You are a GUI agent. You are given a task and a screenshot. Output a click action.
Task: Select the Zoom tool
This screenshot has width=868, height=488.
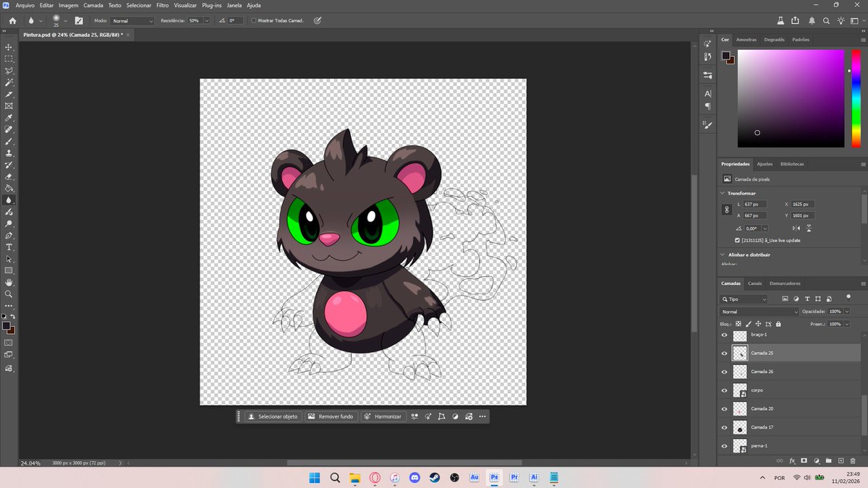click(9, 294)
